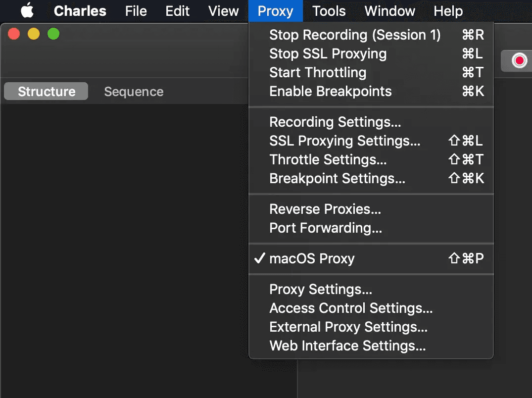The image size is (532, 398).
Task: Choose Throttle Settings option
Action: click(x=328, y=159)
